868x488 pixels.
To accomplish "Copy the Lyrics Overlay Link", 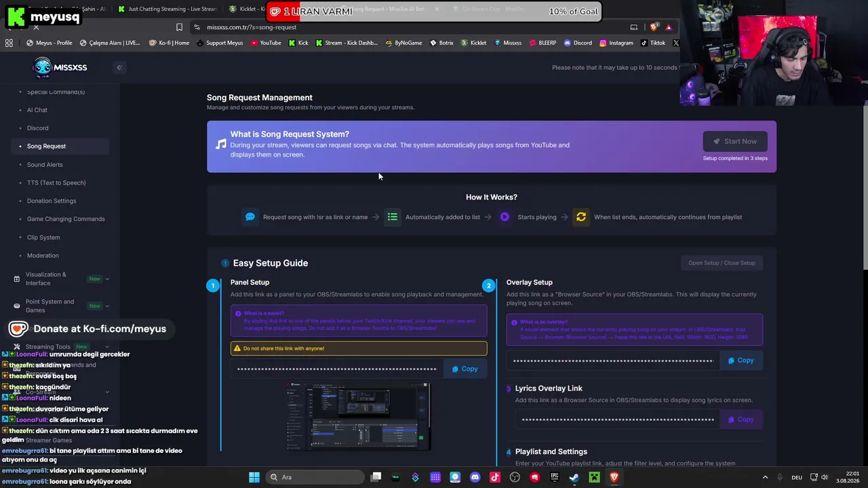I will [x=741, y=420].
